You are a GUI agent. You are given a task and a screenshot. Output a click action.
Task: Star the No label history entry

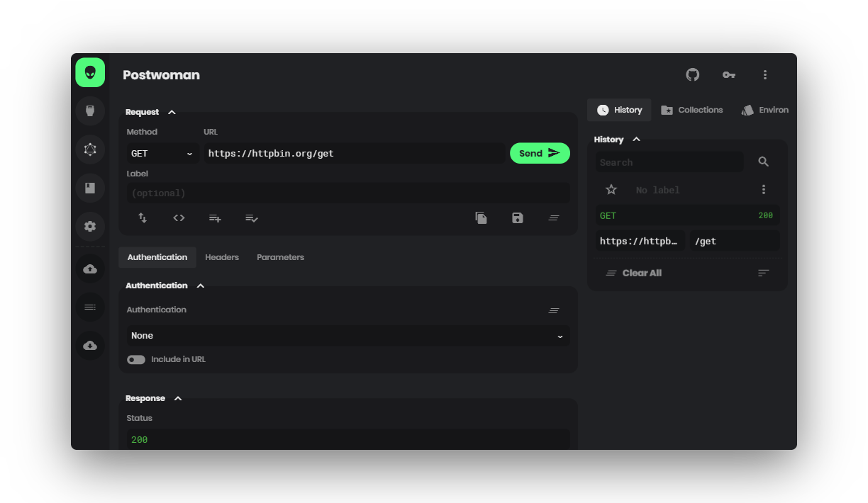click(611, 189)
